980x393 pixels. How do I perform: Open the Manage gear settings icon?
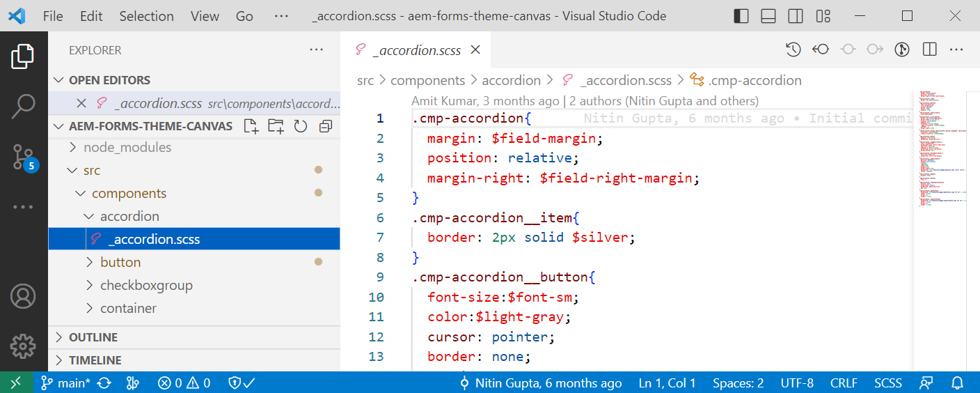click(x=23, y=346)
